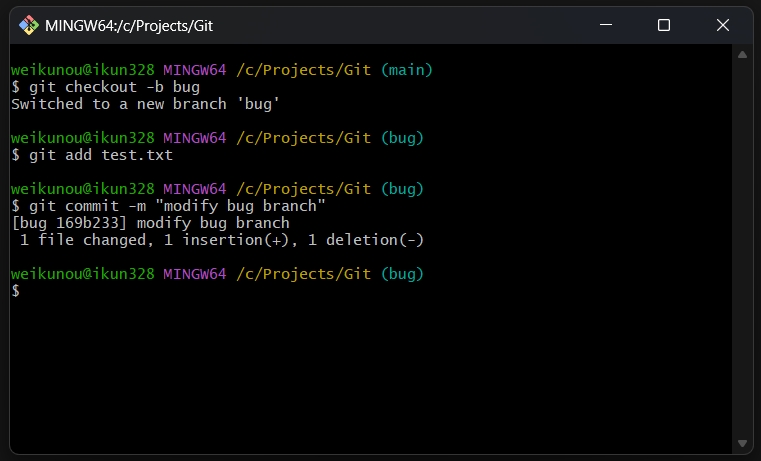
Task: Minimize the MINGW64 terminal window
Action: pyautogui.click(x=606, y=25)
